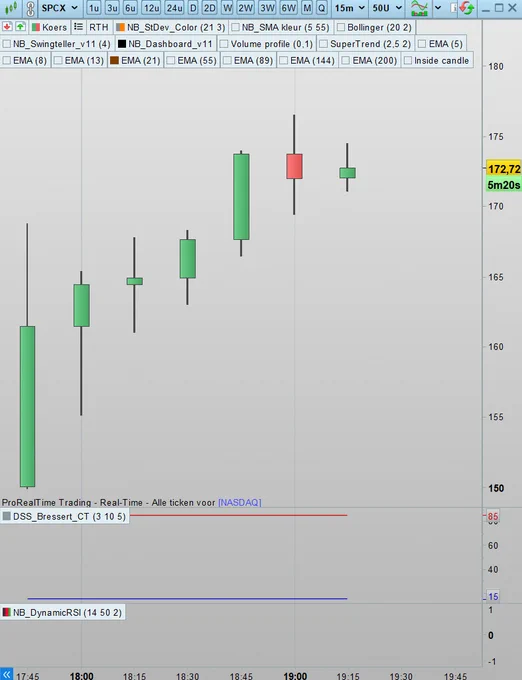Click the small info icon before refresh arrows
The image size is (522, 680).
453,8
